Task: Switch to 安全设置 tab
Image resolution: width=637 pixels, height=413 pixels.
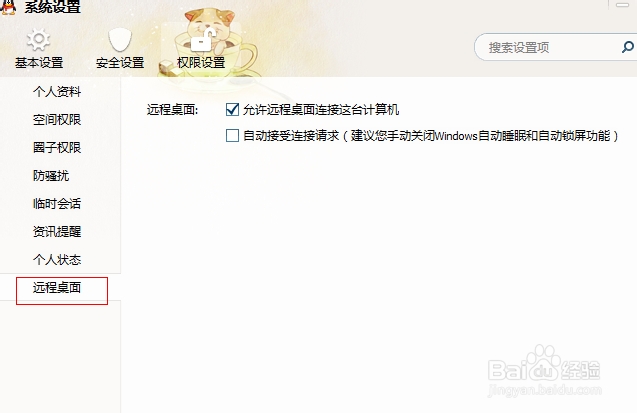Action: pyautogui.click(x=120, y=62)
